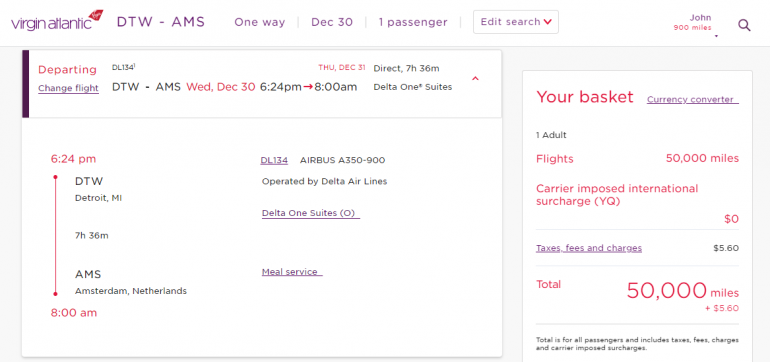Viewport: 770px width, 362px height.
Task: Click the AMS arrival timeline dot
Action: (x=55, y=294)
